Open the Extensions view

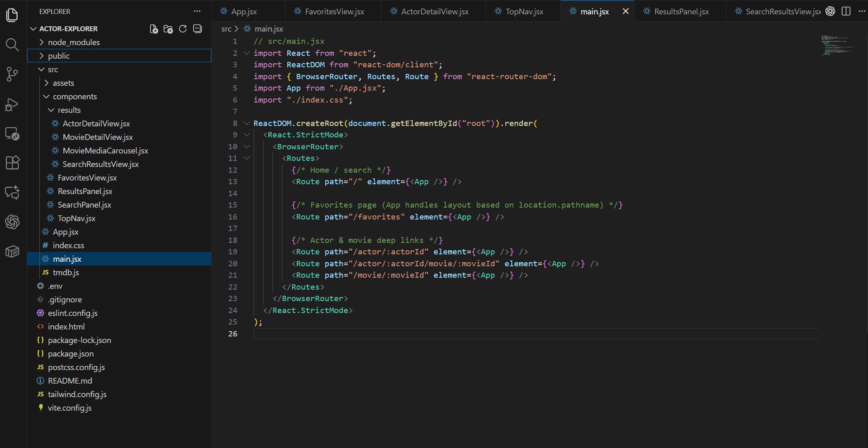pos(12,163)
